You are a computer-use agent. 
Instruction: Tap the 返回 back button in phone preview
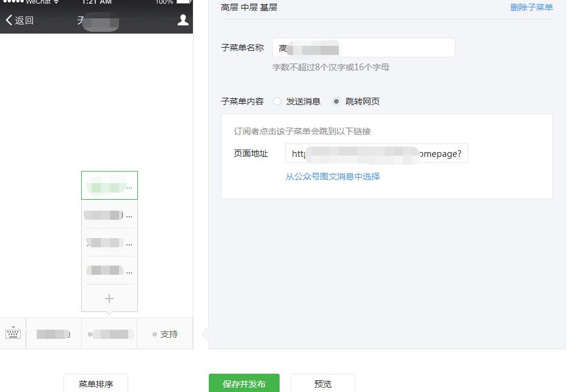tap(20, 20)
